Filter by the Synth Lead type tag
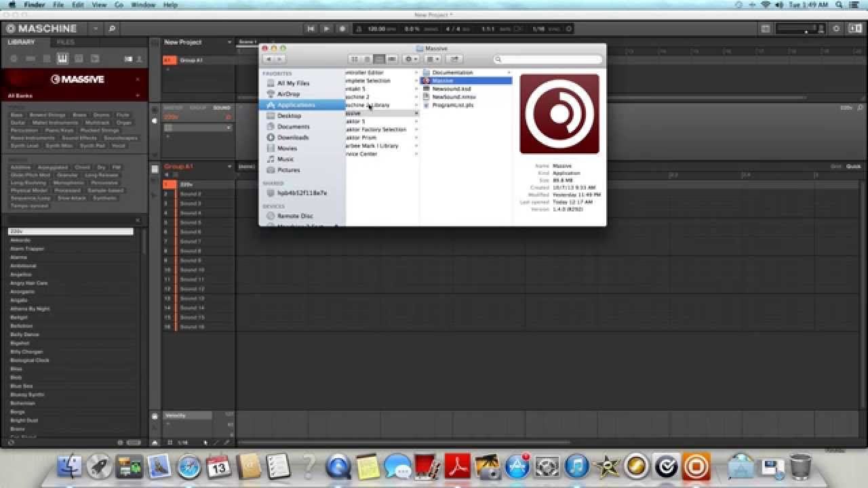Screen dimensions: 868x488 click(24, 146)
